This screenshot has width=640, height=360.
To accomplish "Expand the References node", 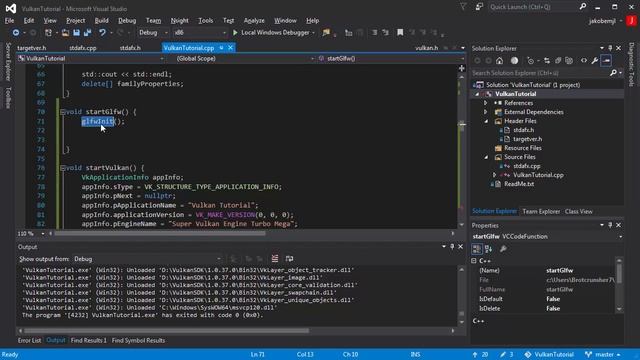I will [x=485, y=103].
